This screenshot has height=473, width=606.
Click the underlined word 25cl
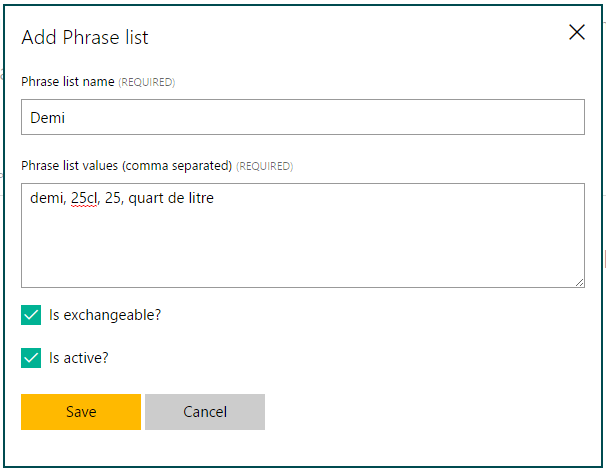[x=84, y=199]
